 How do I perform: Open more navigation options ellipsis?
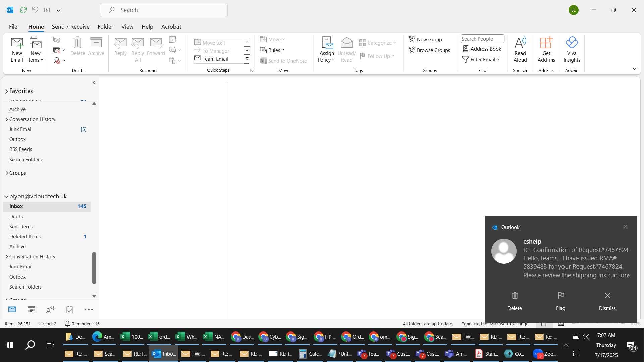click(89, 309)
